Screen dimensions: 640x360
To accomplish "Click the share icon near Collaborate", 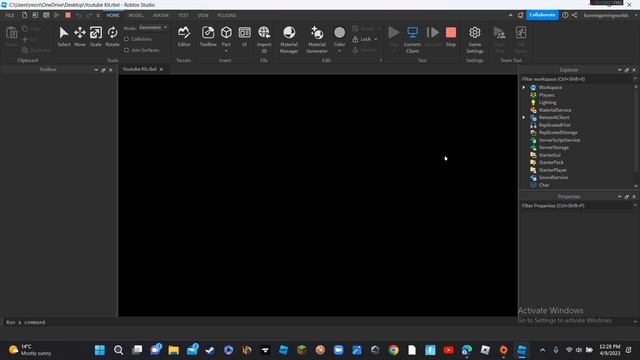I will [574, 15].
